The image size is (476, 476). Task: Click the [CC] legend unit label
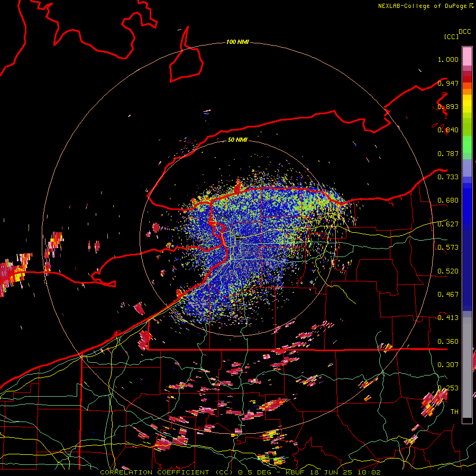[x=452, y=36]
